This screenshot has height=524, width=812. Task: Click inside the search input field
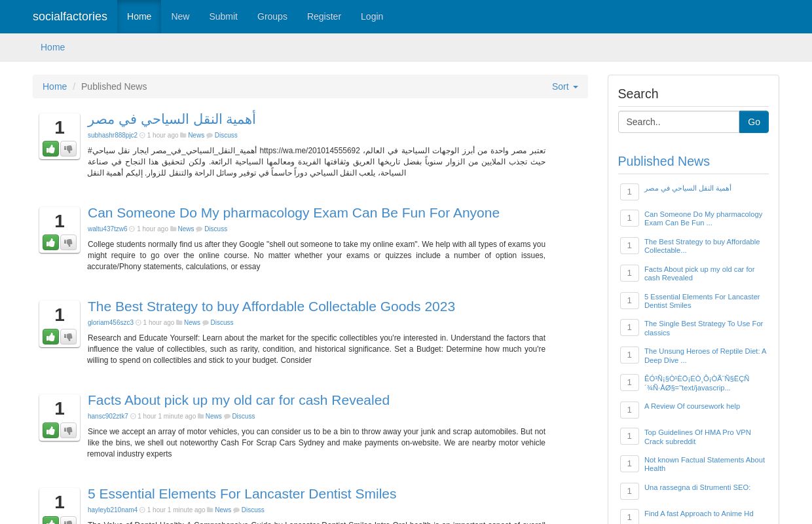tap(678, 122)
